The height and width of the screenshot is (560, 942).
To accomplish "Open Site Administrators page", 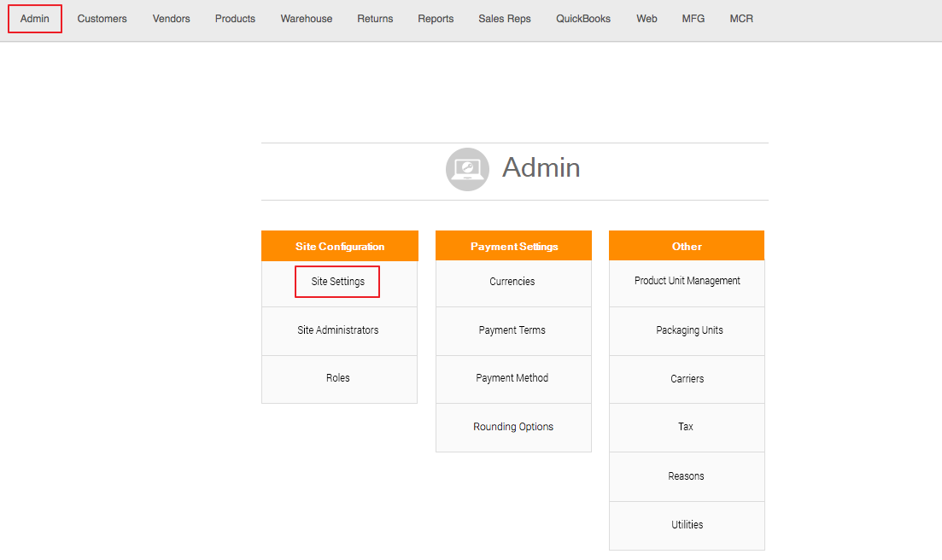I will [x=337, y=330].
